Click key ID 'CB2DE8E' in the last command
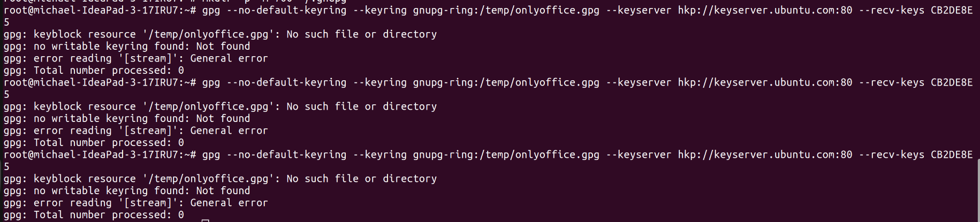The width and height of the screenshot is (980, 222). coord(952,155)
